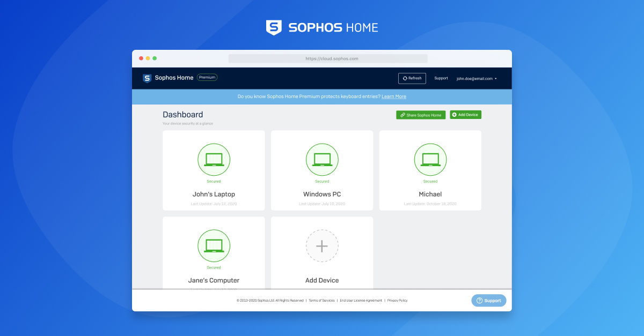Click the green Share Sophos Home button
The height and width of the screenshot is (336, 644).
[421, 115]
